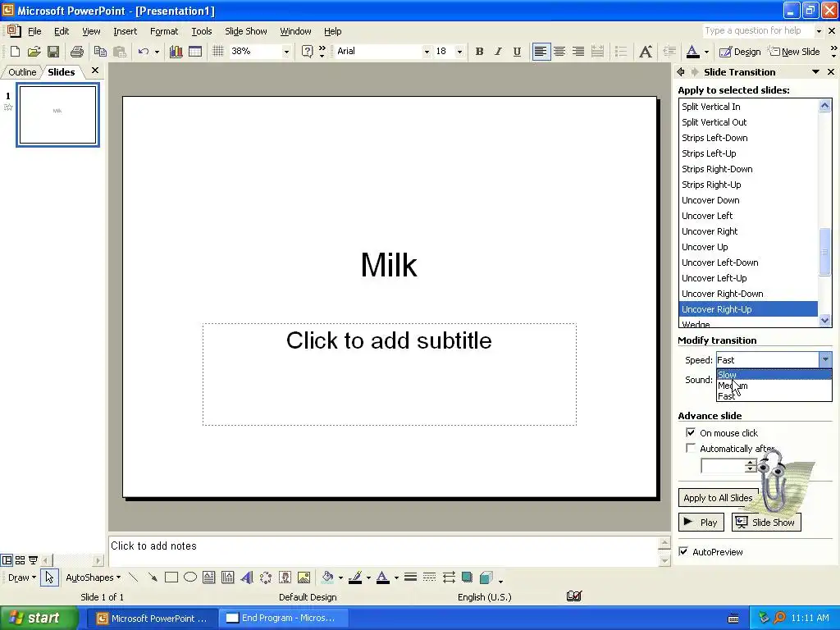This screenshot has height=630, width=840.
Task: Click the Undo arrow icon
Action: 143,52
